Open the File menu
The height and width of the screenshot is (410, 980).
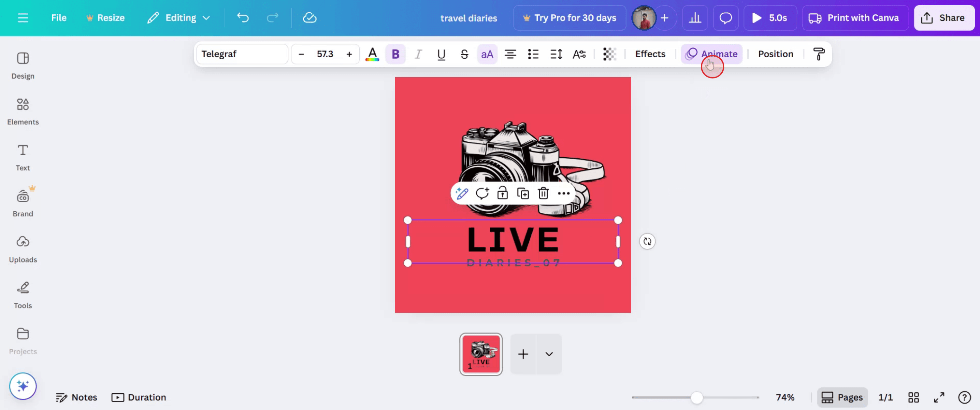point(59,18)
